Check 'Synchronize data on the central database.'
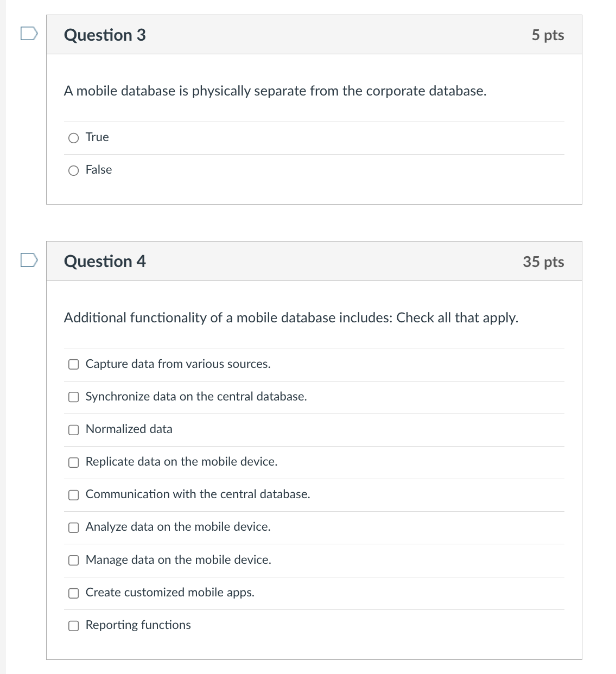This screenshot has width=616, height=674. [x=73, y=397]
